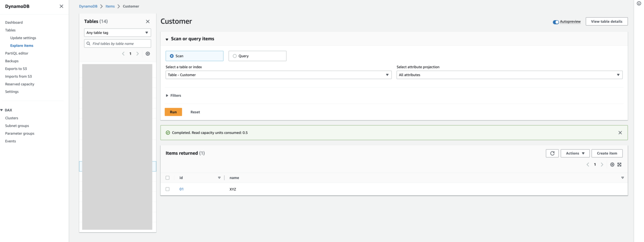This screenshot has width=644, height=242.
Task: Open the Tables panel preferences gear icon
Action: point(148,54)
